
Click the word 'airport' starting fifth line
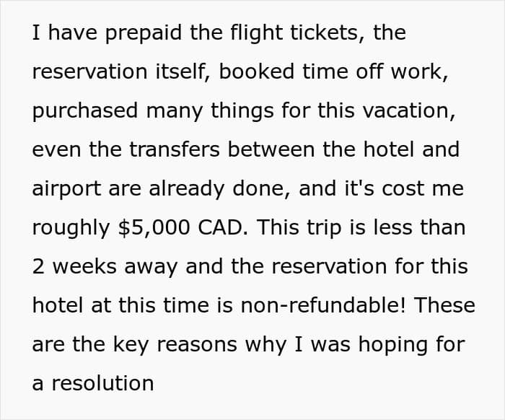(66, 189)
